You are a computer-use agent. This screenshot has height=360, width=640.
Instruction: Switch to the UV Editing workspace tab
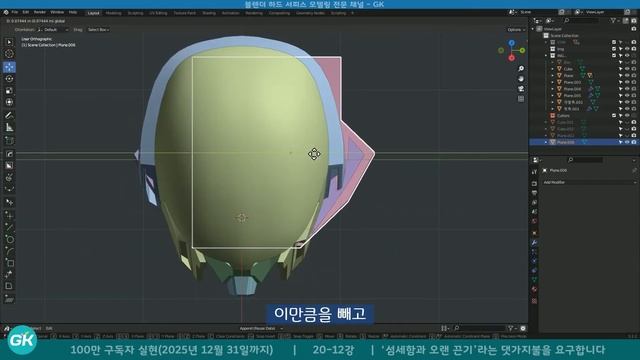point(158,13)
